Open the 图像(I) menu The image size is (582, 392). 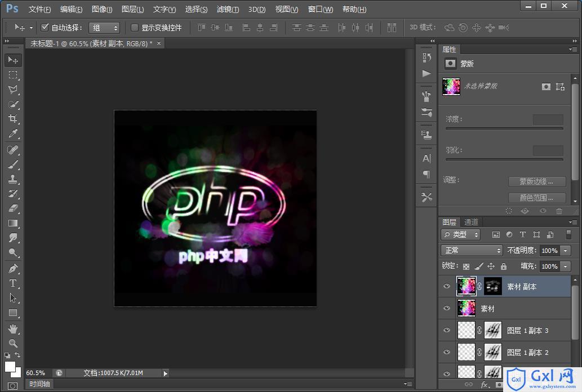click(102, 9)
